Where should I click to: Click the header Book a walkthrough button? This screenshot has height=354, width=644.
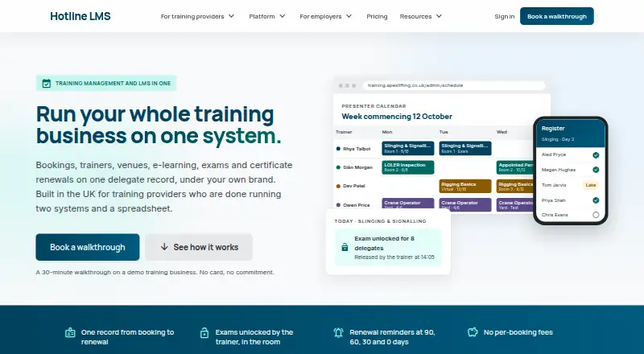tap(556, 16)
